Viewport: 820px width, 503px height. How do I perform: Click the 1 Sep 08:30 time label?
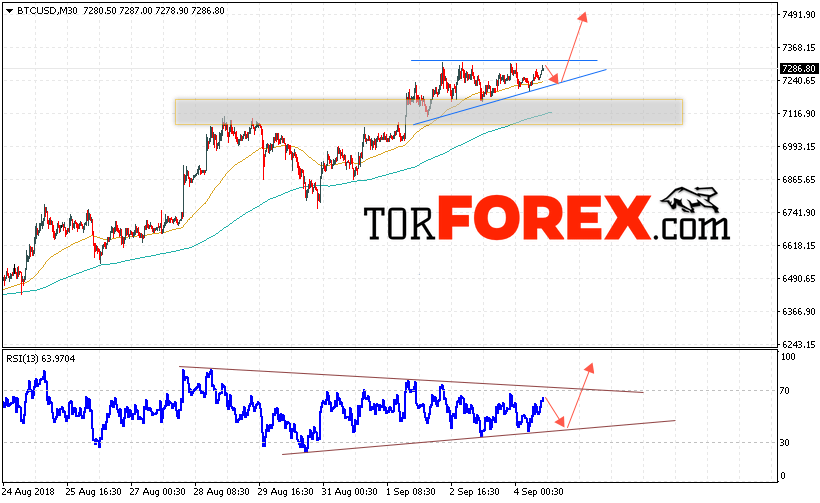411,491
